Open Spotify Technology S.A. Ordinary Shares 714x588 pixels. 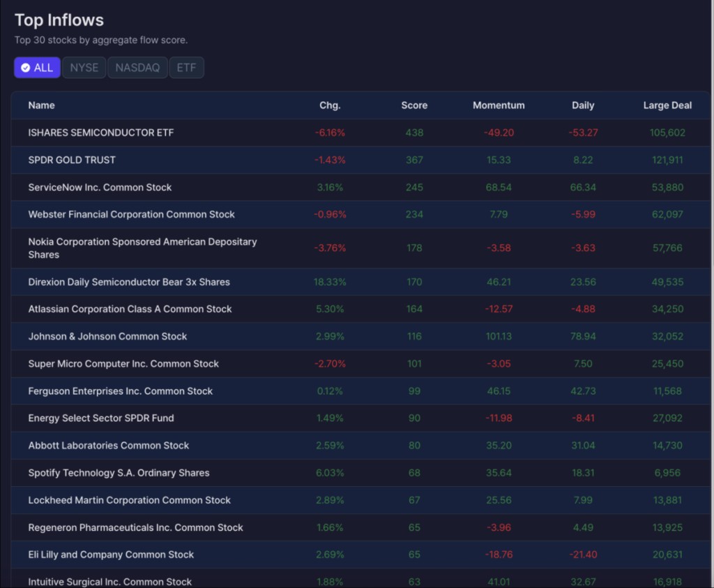click(x=360, y=473)
